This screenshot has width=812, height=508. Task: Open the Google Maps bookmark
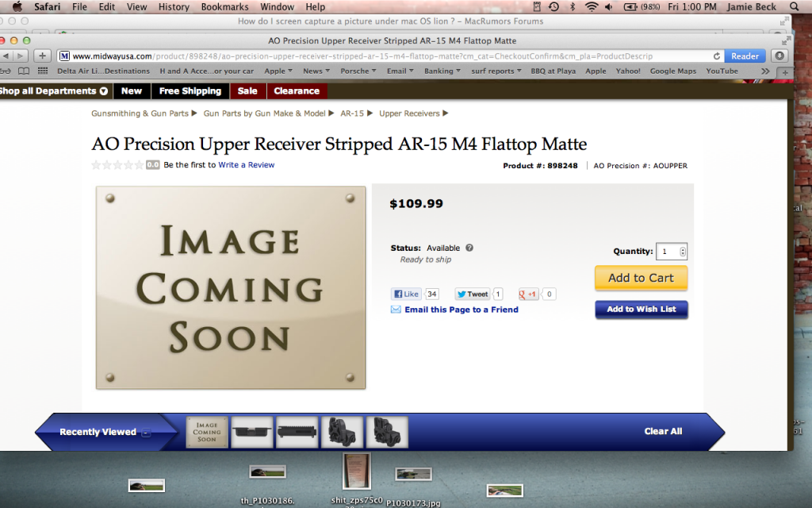point(673,71)
